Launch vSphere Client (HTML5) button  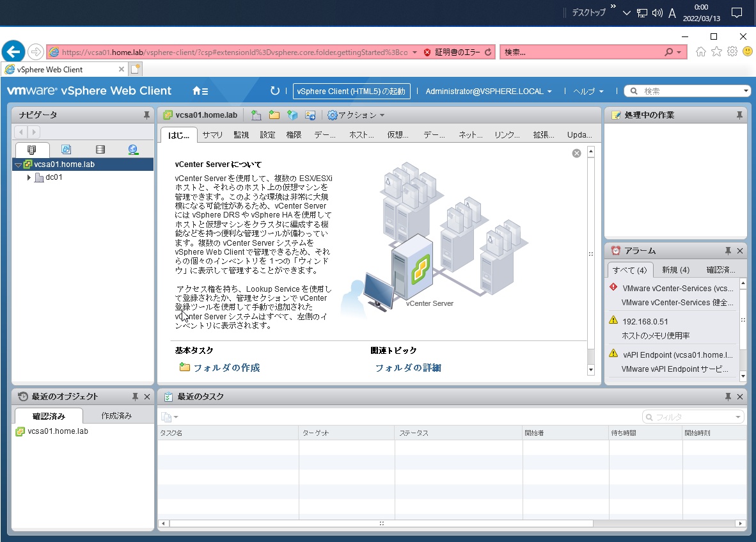tap(352, 91)
